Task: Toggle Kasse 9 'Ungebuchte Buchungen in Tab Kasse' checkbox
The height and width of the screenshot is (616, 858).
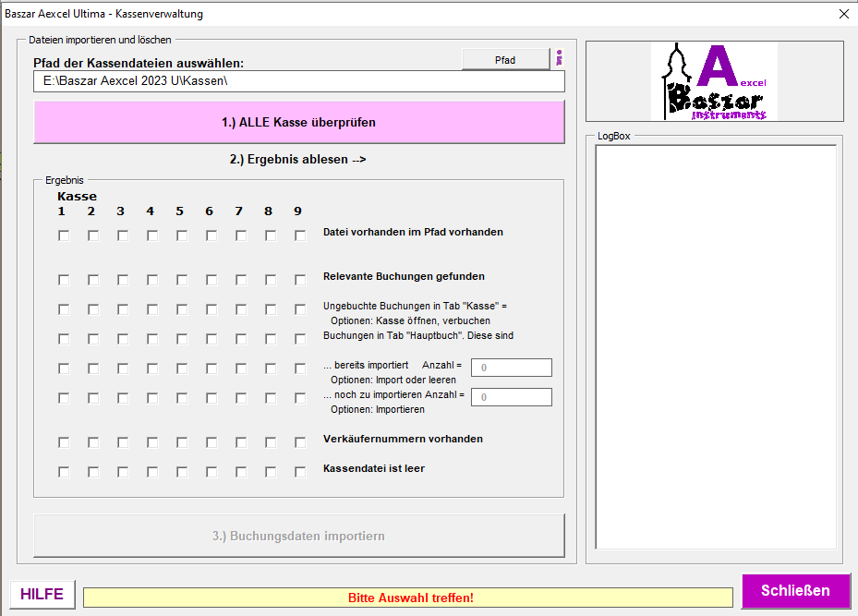Action: pyautogui.click(x=300, y=309)
